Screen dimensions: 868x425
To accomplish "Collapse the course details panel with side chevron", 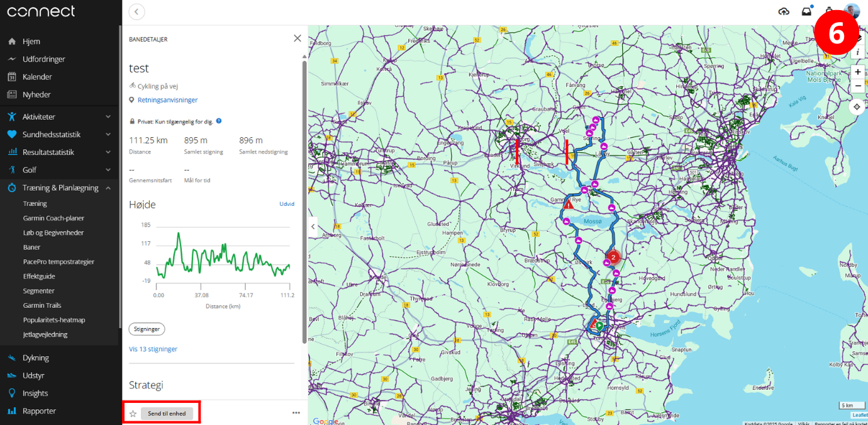I will [313, 226].
